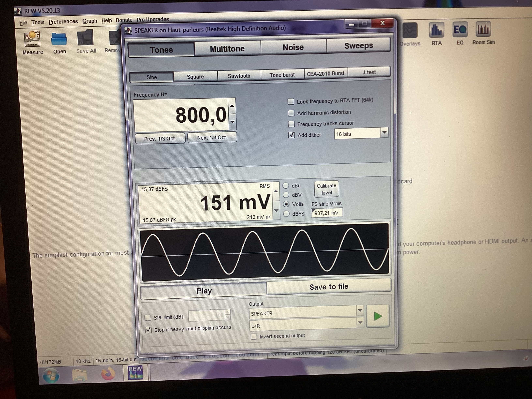Open the Tools menu
This screenshot has width=532, height=399.
38,22
